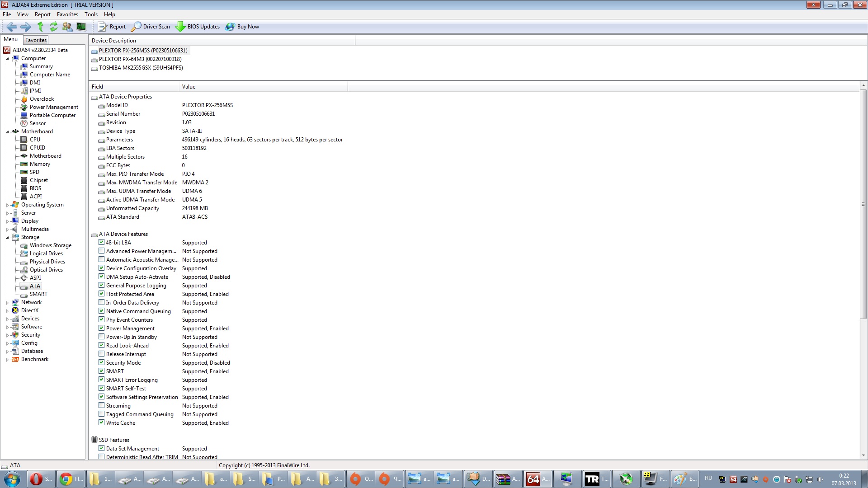Screen dimensions: 868x488
Task: Open the Tools menu
Action: [x=91, y=14]
